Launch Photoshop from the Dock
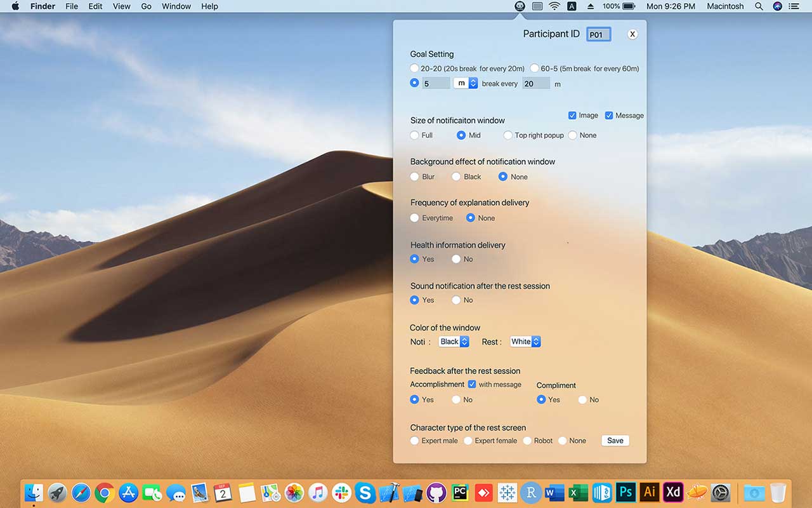The image size is (812, 508). 625,492
